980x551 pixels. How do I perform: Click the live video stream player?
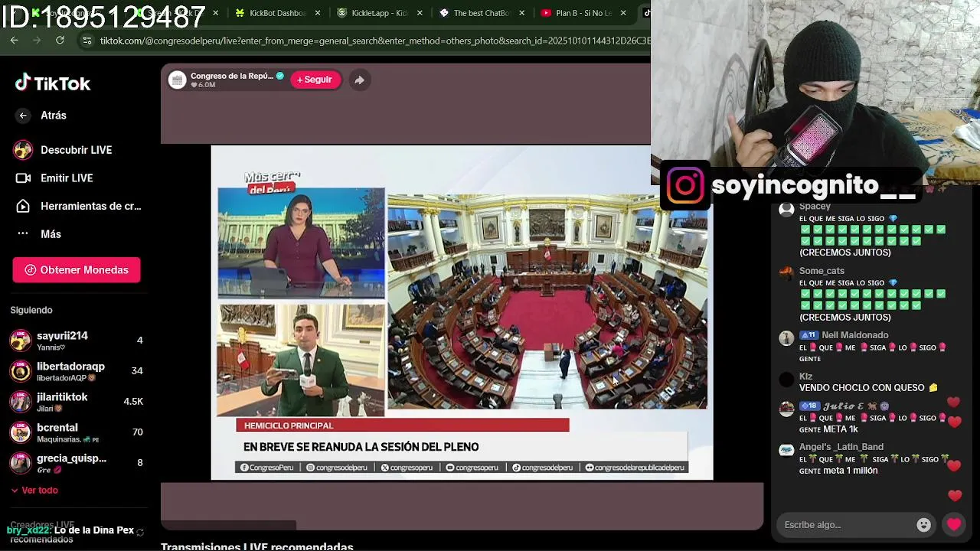pos(462,312)
